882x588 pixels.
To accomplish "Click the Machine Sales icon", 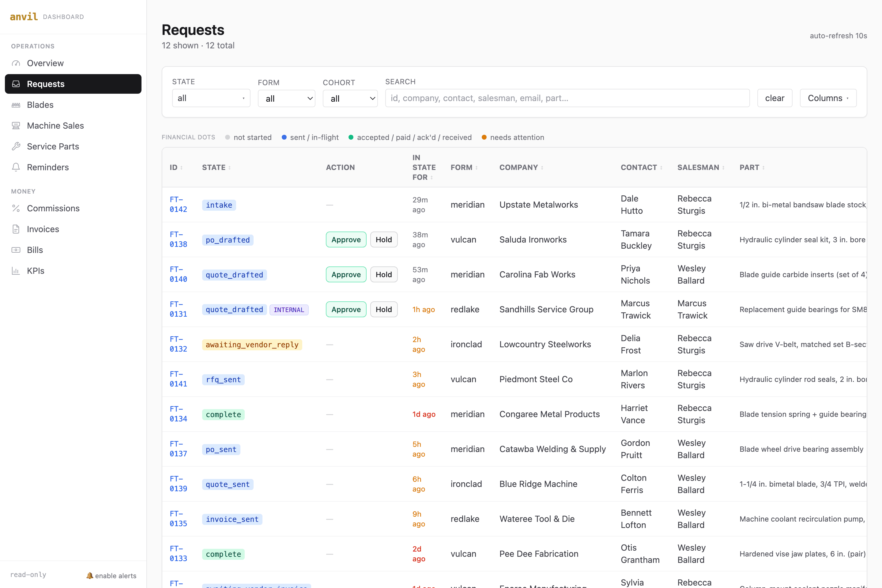I will [x=16, y=126].
